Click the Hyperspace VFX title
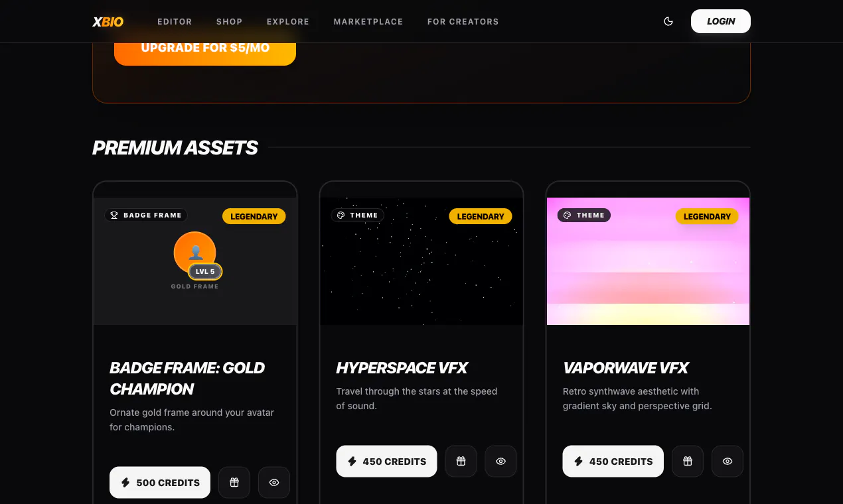Screen dimensions: 843x504 click(x=402, y=368)
